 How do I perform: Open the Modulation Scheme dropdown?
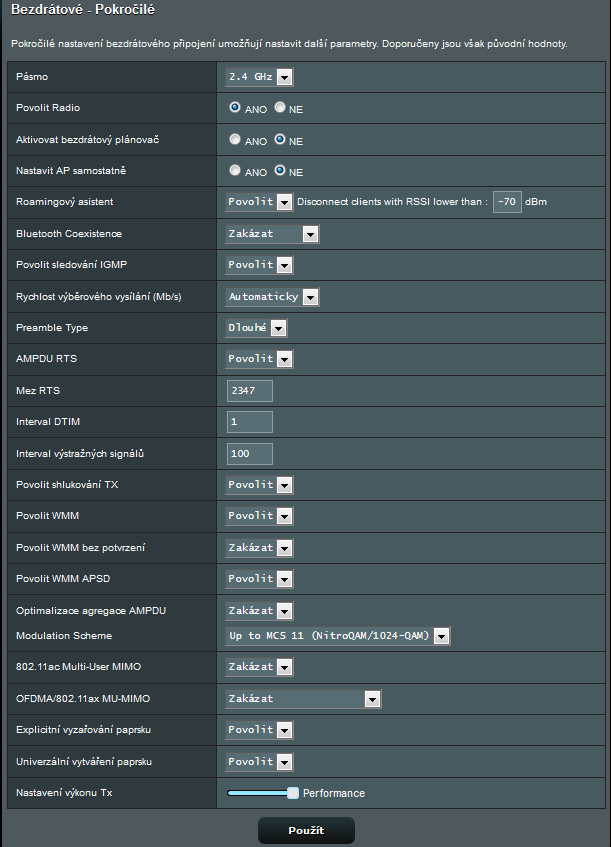pos(339,636)
